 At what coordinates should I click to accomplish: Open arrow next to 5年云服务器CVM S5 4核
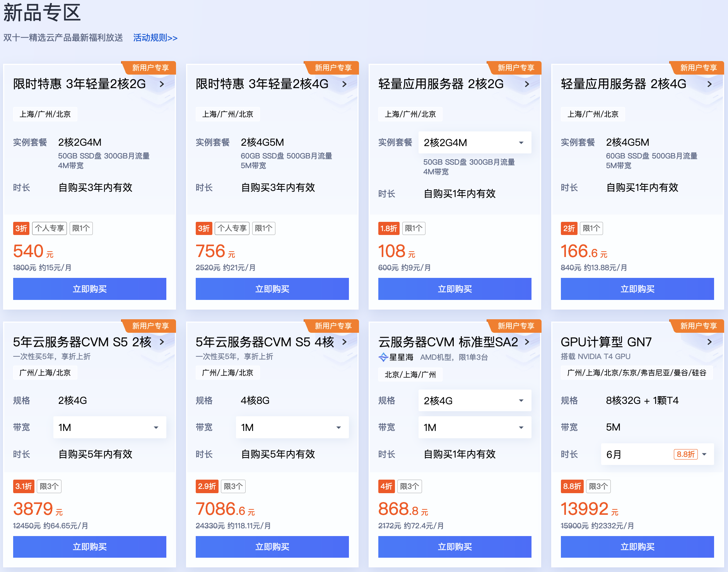345,342
